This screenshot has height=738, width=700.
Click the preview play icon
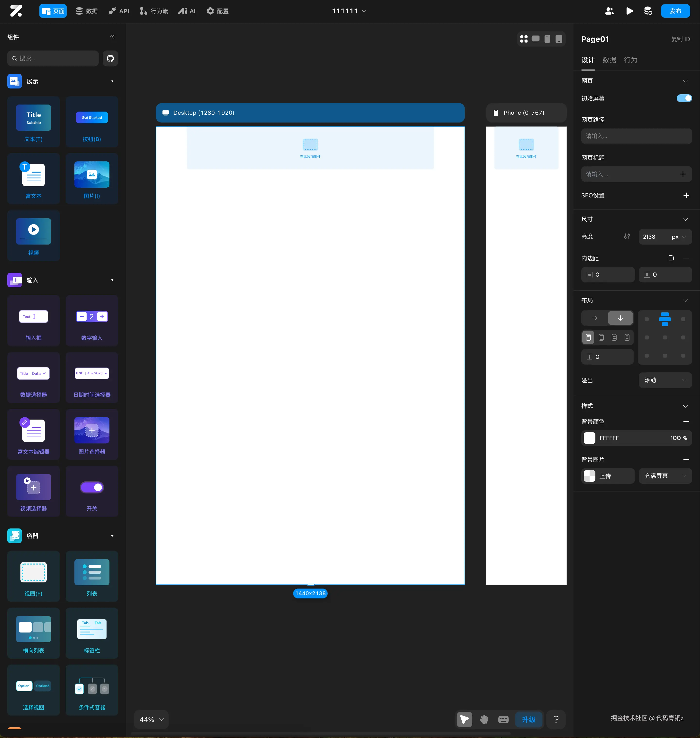point(629,11)
